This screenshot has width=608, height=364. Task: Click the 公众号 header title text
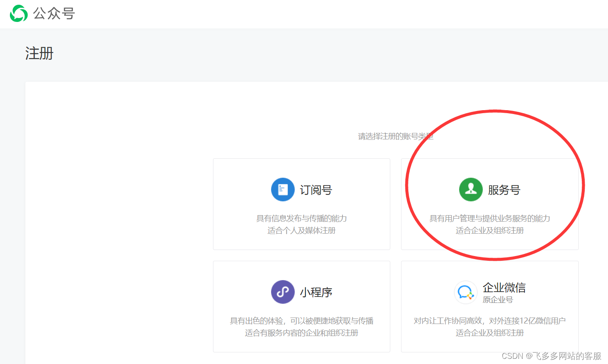[x=54, y=13]
